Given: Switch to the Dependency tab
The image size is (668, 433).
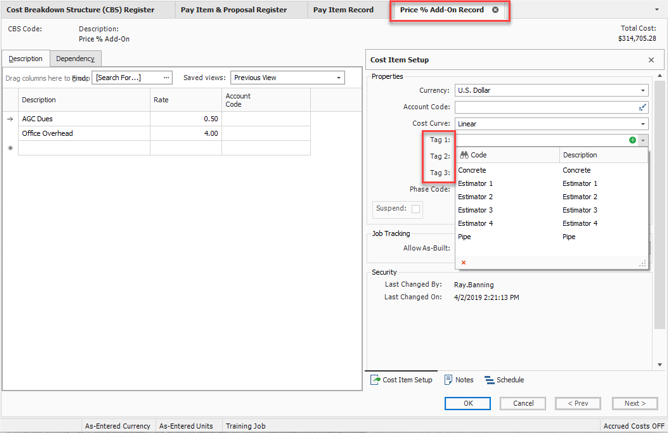Looking at the screenshot, I should [75, 59].
